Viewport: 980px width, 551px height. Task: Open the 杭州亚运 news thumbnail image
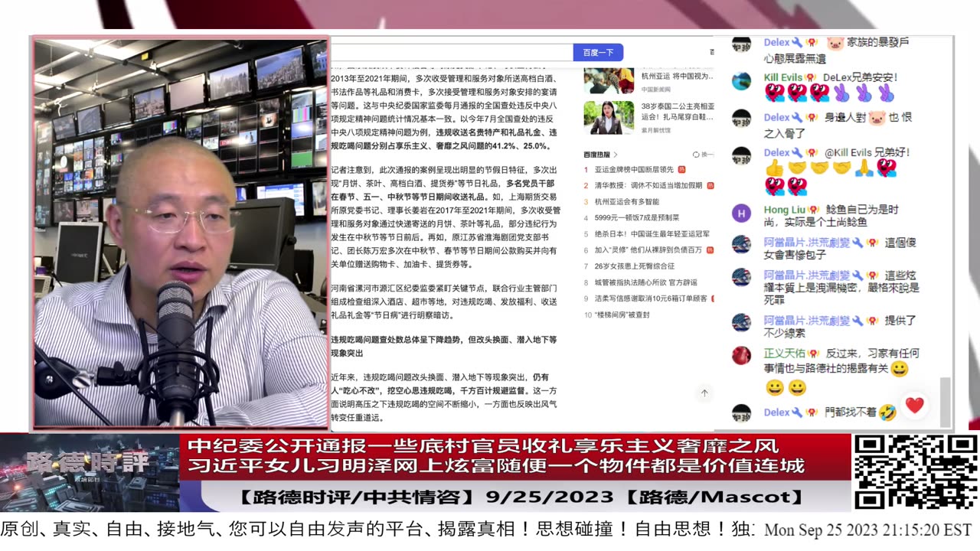point(609,80)
